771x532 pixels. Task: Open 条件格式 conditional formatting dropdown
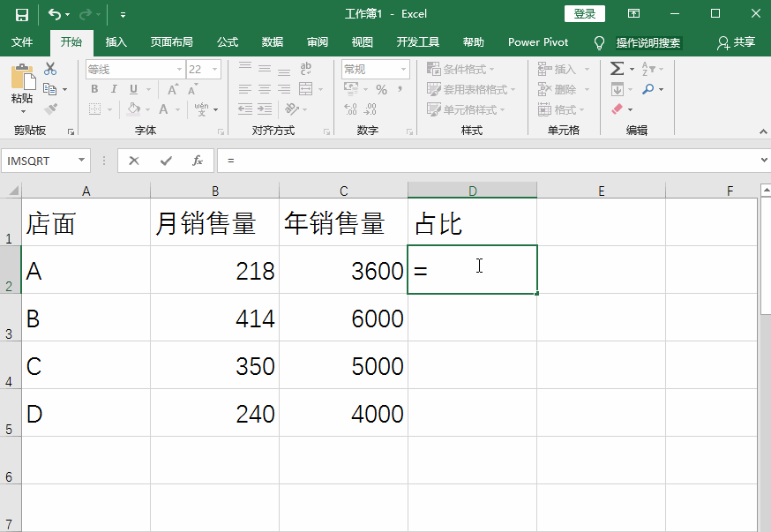point(460,69)
